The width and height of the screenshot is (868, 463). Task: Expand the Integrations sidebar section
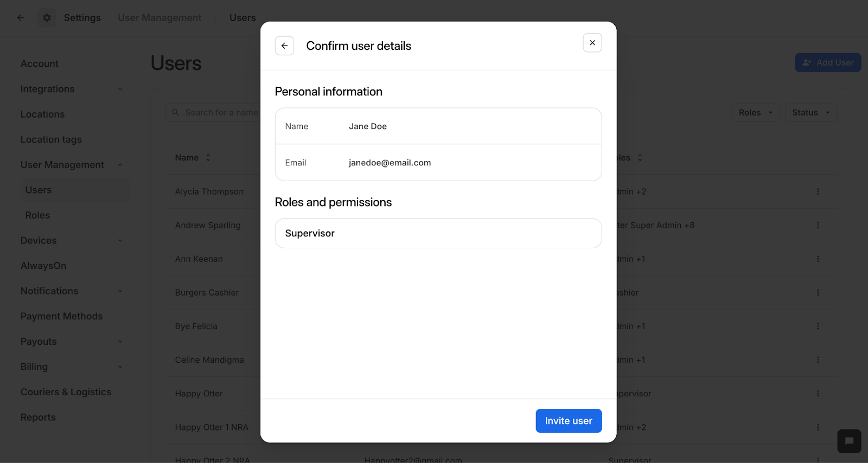click(x=120, y=89)
